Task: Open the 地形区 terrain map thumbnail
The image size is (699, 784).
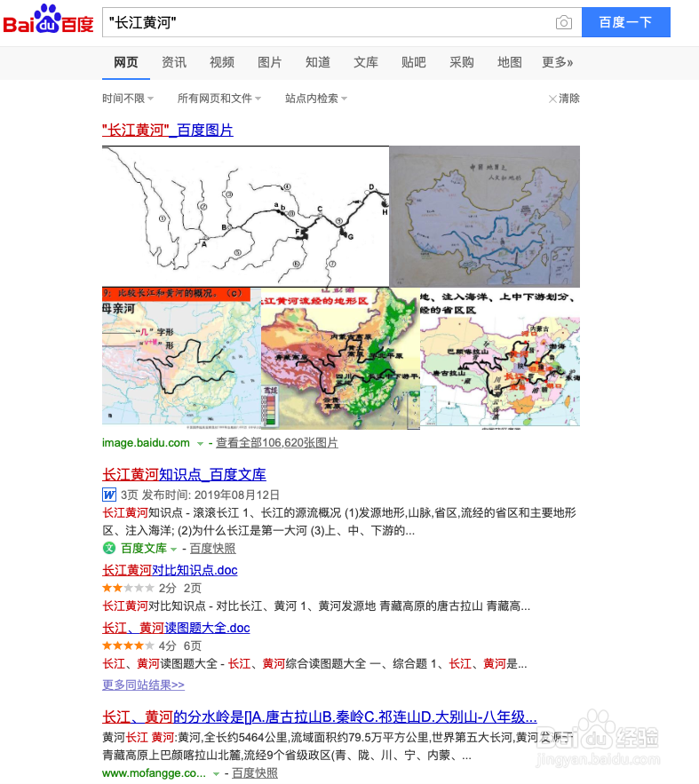Action: [340, 358]
